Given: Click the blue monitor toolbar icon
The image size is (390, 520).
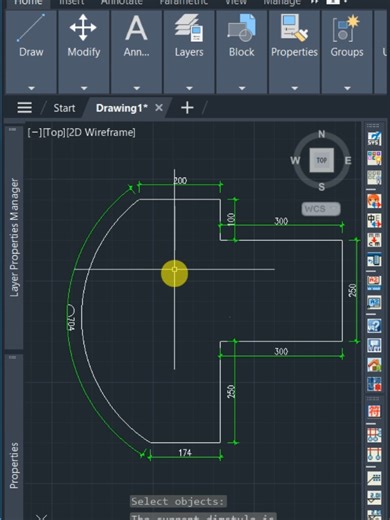Looking at the screenshot, I should 374,302.
